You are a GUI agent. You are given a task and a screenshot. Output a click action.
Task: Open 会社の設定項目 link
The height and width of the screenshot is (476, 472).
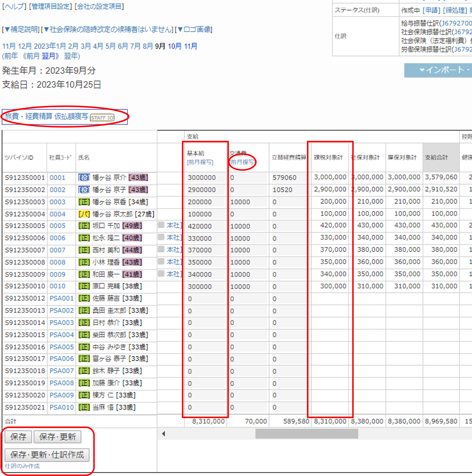pos(99,6)
